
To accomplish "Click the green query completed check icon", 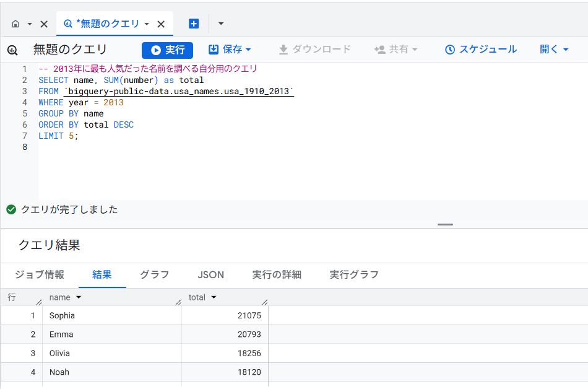I will click(x=11, y=209).
